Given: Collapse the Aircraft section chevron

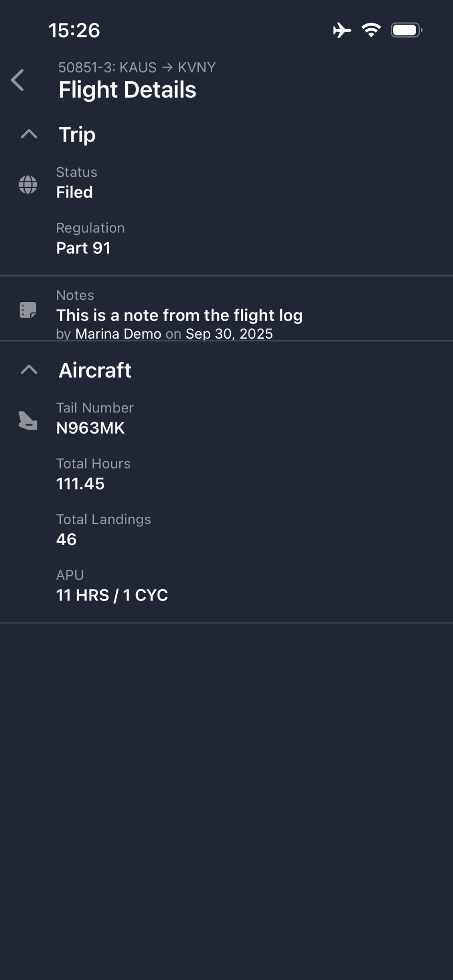Looking at the screenshot, I should click(29, 369).
